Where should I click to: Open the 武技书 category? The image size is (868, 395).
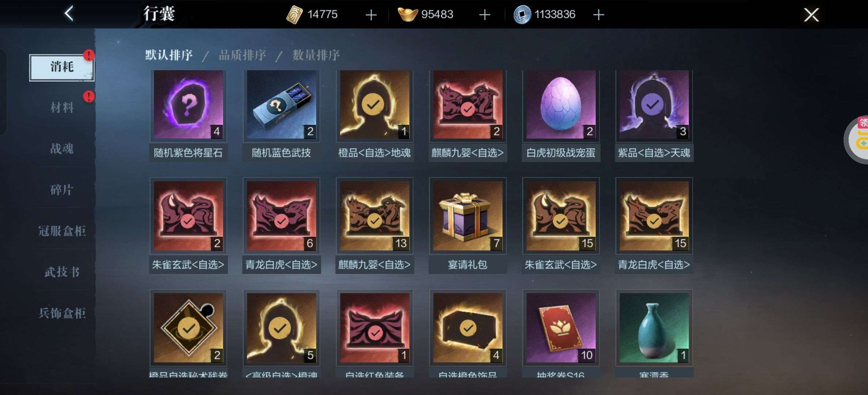62,272
